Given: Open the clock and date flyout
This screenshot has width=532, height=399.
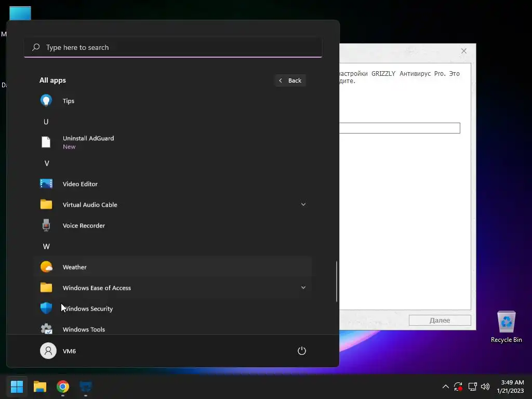Looking at the screenshot, I should pyautogui.click(x=510, y=387).
